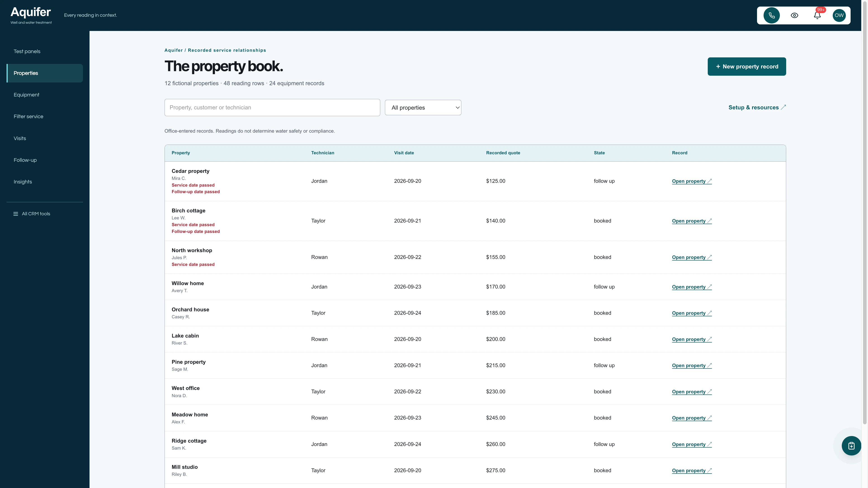Go to the Equipment section in the sidebar
This screenshot has width=868, height=488.
45,95
